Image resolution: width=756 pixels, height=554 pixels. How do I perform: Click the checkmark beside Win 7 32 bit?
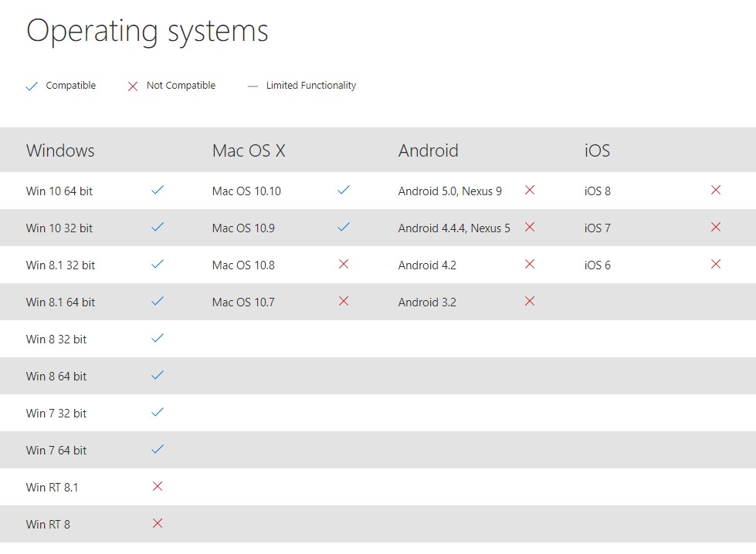[158, 412]
